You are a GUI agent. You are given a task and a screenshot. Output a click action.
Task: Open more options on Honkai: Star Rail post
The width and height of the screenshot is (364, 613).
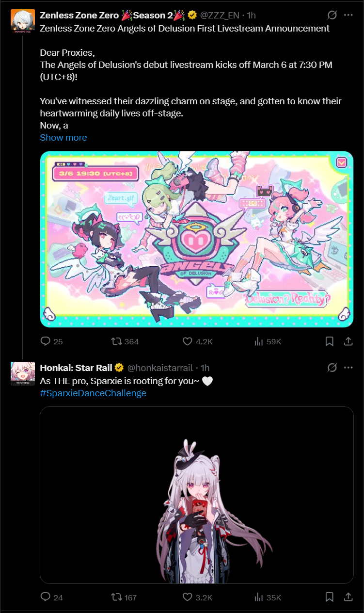coord(348,368)
